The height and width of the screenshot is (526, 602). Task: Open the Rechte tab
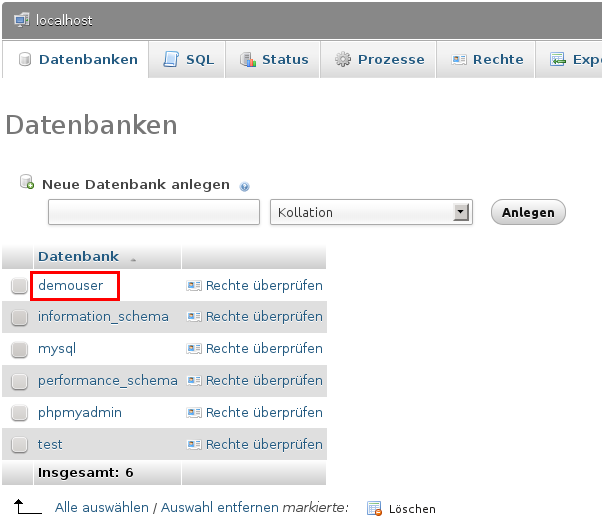point(486,60)
